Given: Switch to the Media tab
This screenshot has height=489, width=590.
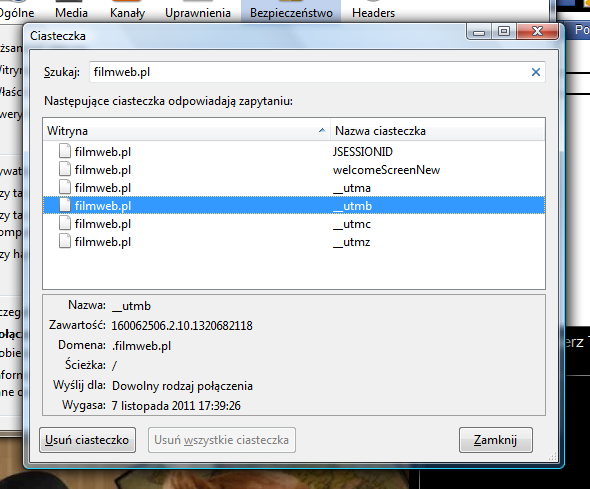Looking at the screenshot, I should pyautogui.click(x=71, y=13).
